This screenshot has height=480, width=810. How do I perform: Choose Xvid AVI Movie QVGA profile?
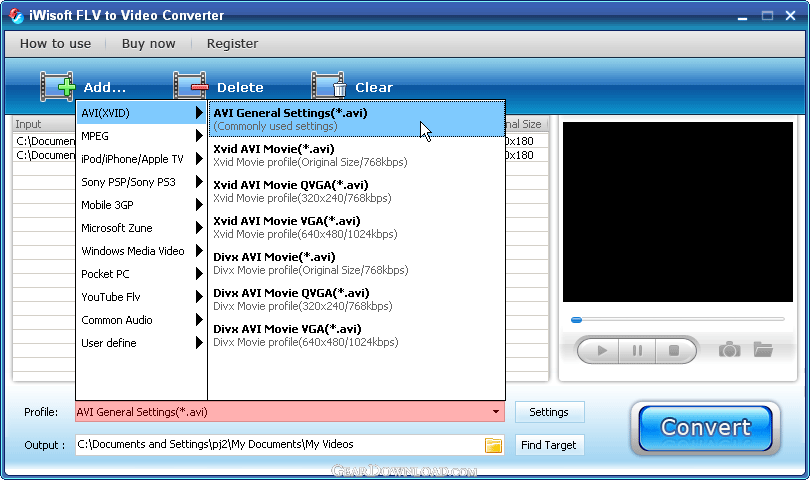tap(356, 191)
